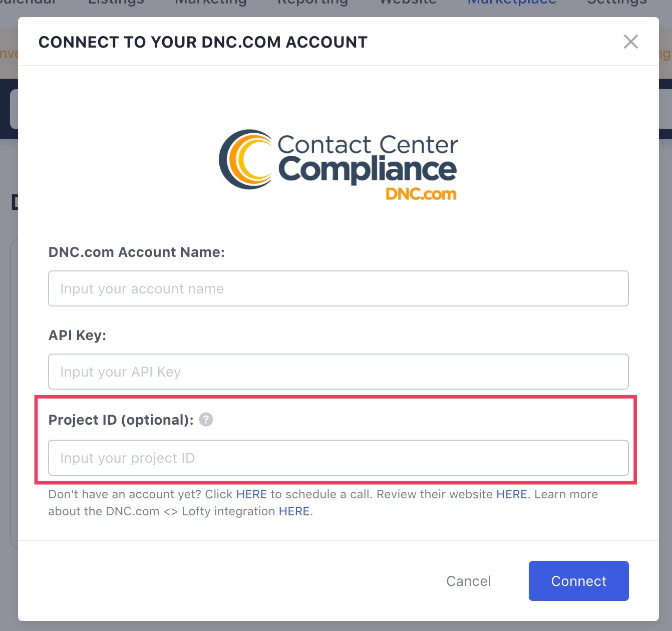Go to the Reporting tab
The height and width of the screenshot is (631, 672).
313,3
